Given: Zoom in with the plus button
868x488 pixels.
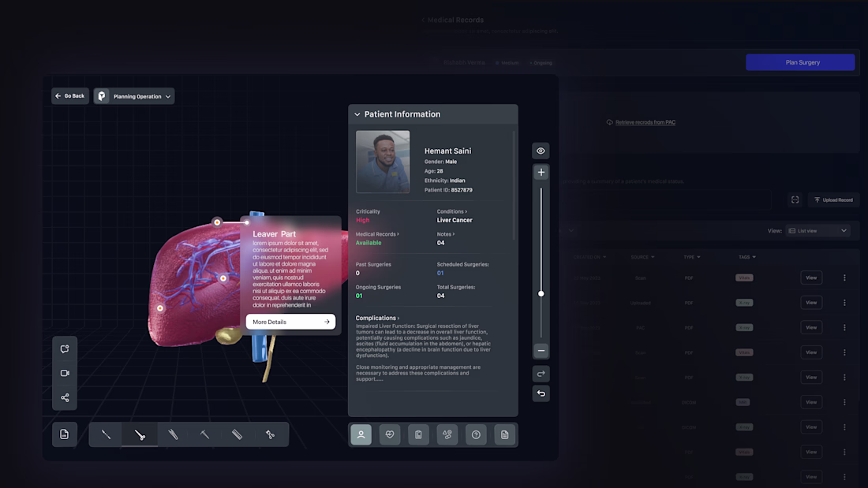Looking at the screenshot, I should click(541, 172).
